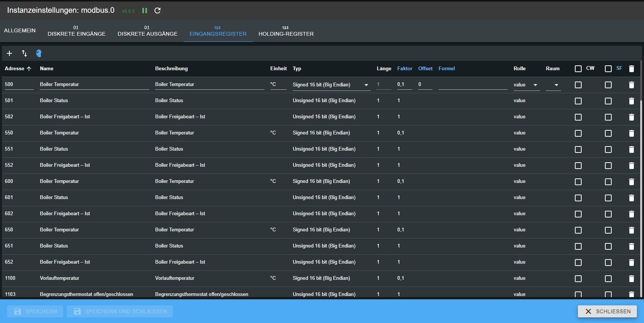
Task: Edit Name field of register 500
Action: [x=94, y=85]
